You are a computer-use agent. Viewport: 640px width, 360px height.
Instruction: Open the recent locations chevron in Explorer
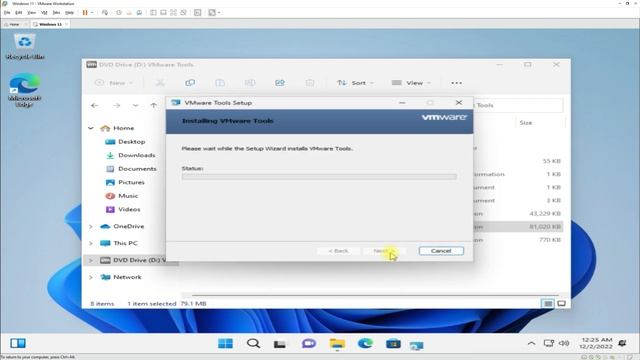pos(135,105)
